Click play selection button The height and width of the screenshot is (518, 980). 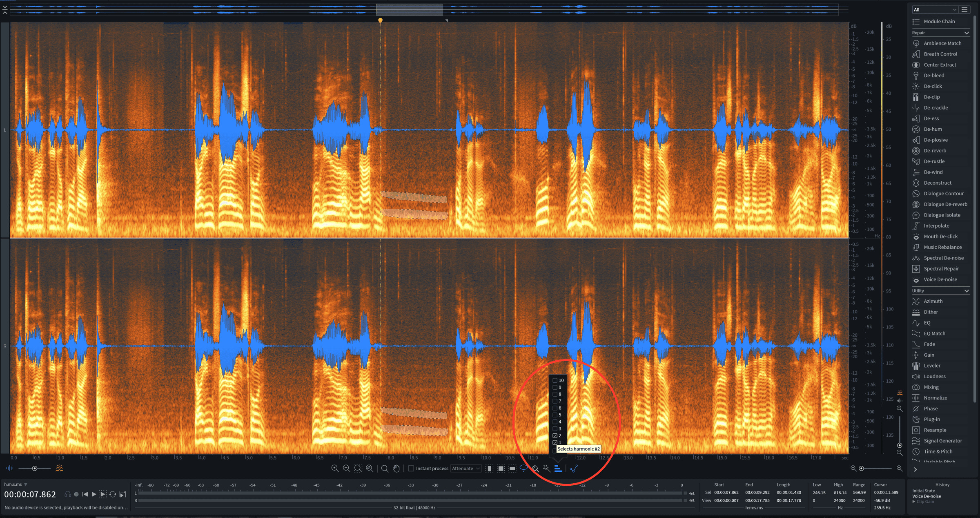[102, 494]
